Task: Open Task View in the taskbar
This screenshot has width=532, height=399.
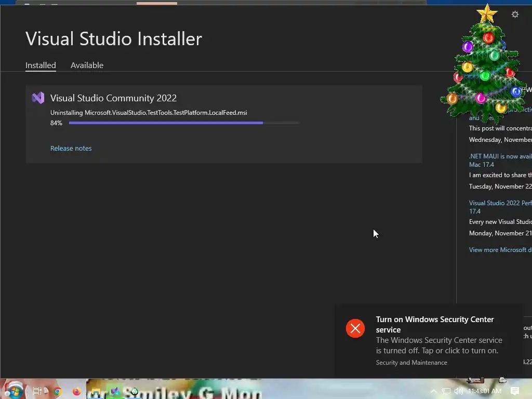Action: 37,391
